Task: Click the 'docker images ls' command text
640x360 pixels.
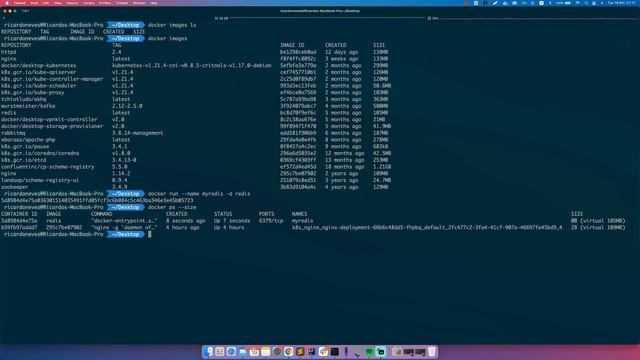Action: coord(172,25)
